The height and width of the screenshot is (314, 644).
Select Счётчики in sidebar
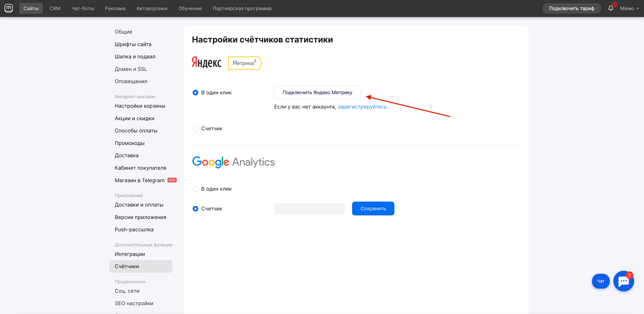tap(141, 266)
